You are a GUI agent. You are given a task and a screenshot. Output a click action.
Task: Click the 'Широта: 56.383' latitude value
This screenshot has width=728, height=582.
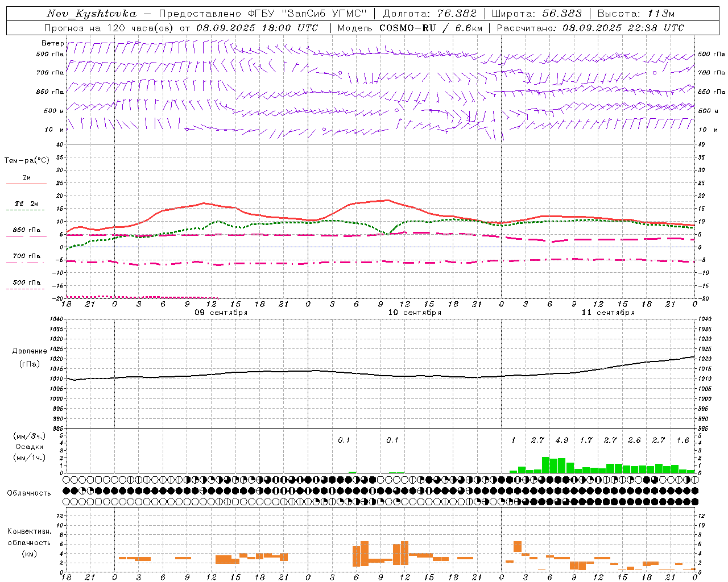click(536, 14)
